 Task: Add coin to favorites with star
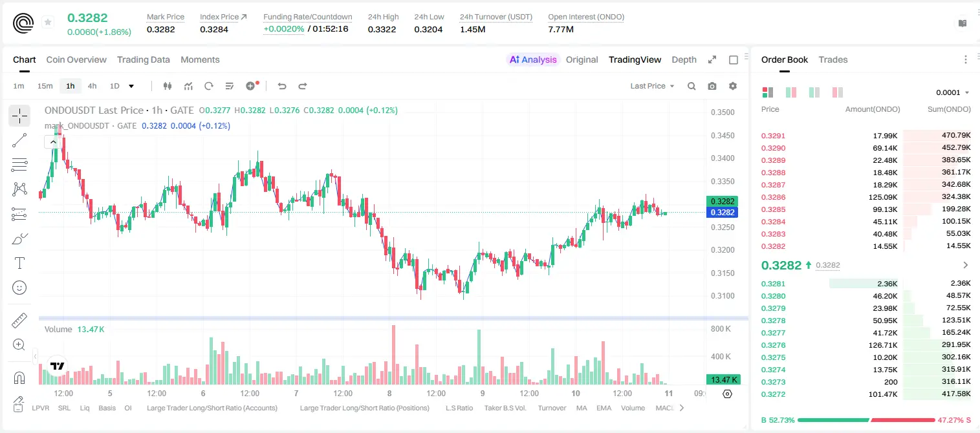(48, 23)
